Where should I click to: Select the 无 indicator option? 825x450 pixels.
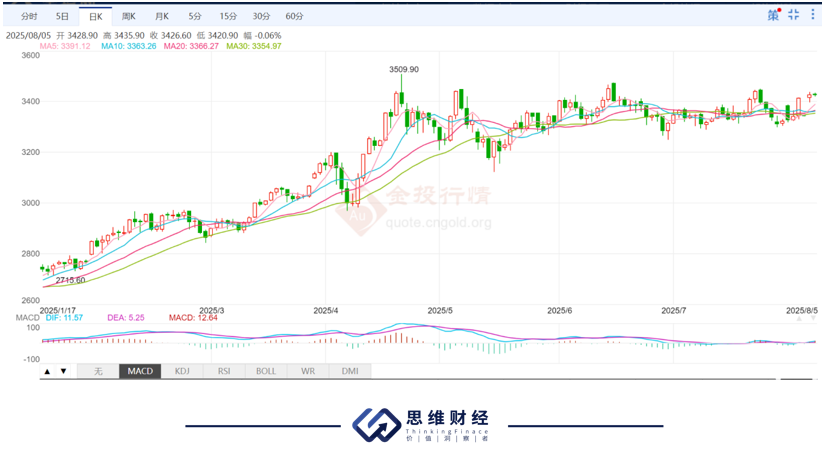pos(97,371)
